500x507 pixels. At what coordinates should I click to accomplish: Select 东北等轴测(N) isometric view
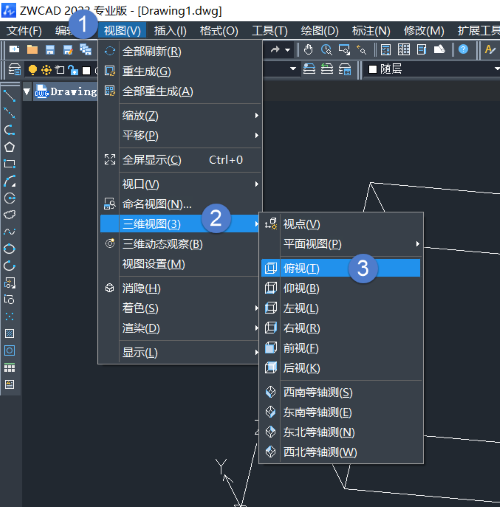pyautogui.click(x=341, y=432)
